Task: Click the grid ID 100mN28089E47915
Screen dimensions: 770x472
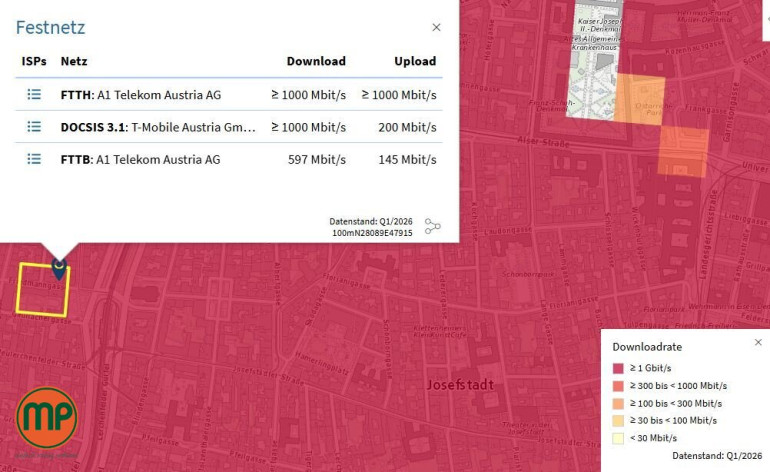Action: pyautogui.click(x=372, y=233)
